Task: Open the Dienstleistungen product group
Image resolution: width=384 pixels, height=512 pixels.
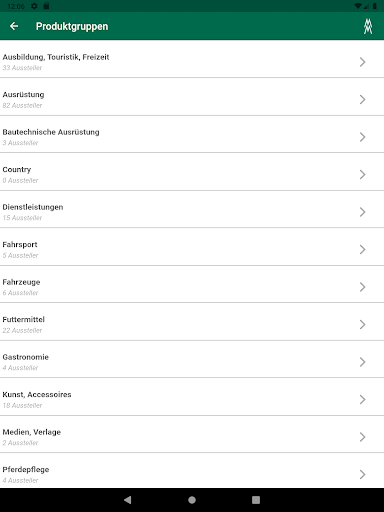Action: tap(192, 209)
